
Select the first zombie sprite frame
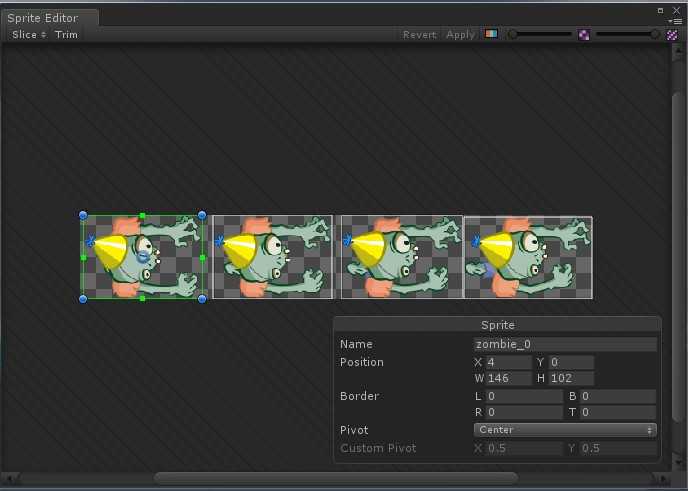point(143,257)
